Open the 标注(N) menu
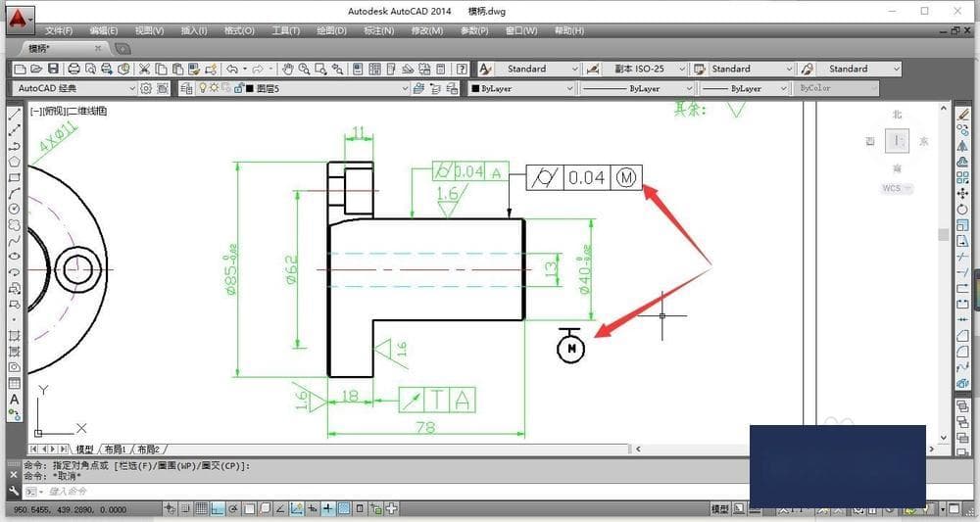980x522 pixels. (x=378, y=30)
